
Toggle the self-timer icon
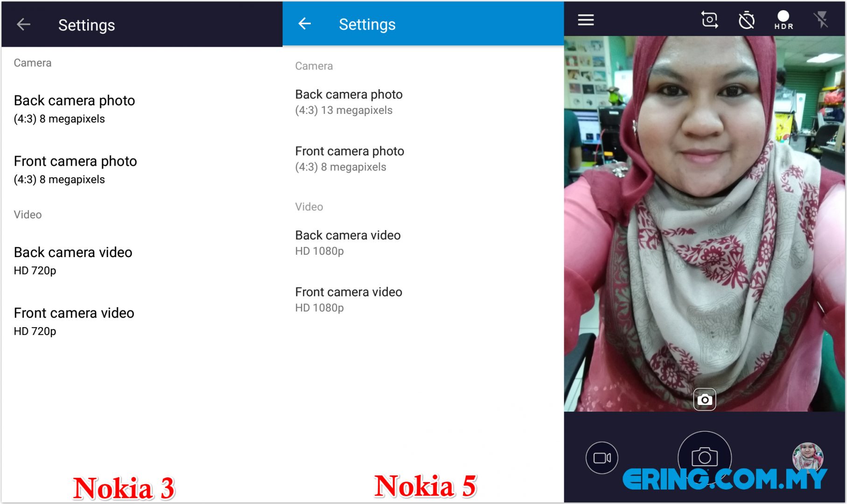tap(747, 20)
